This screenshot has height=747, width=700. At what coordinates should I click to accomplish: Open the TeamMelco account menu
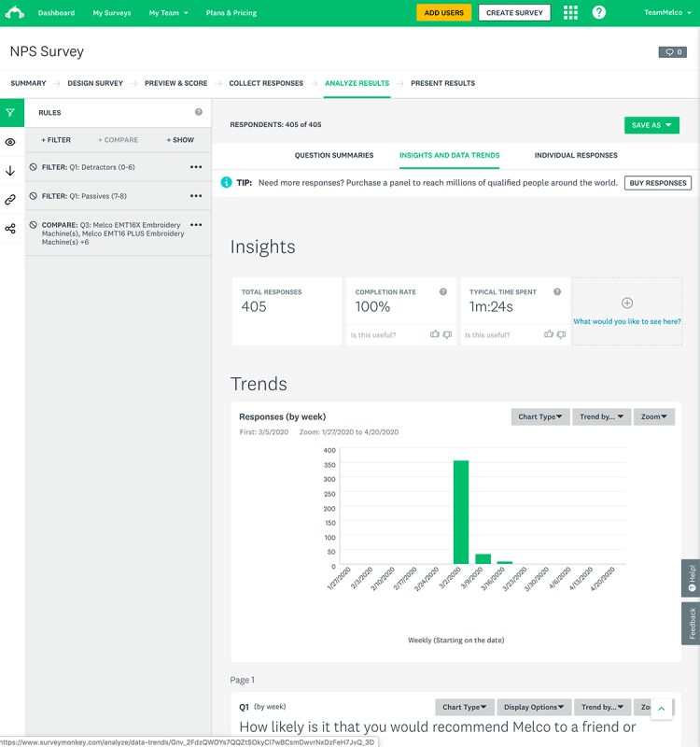click(x=666, y=13)
